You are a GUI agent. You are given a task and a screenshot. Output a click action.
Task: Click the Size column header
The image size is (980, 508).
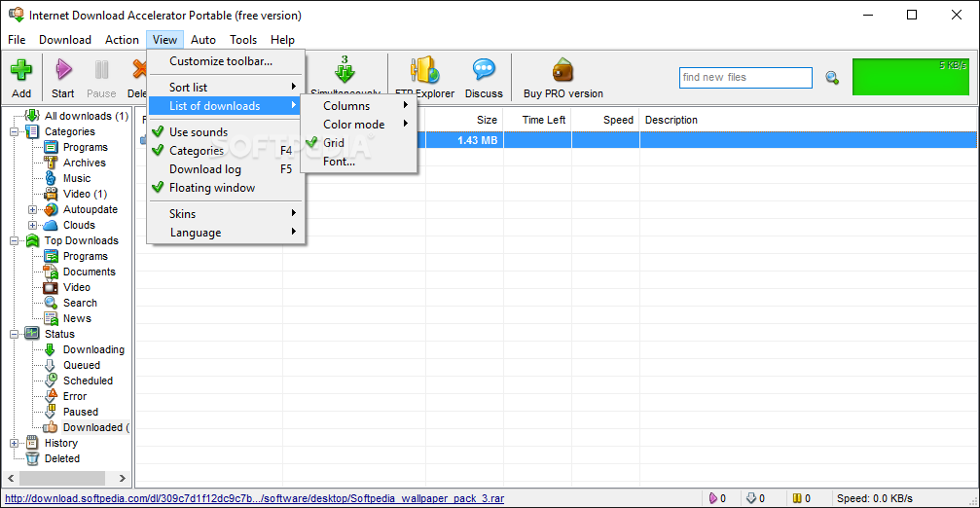point(464,120)
